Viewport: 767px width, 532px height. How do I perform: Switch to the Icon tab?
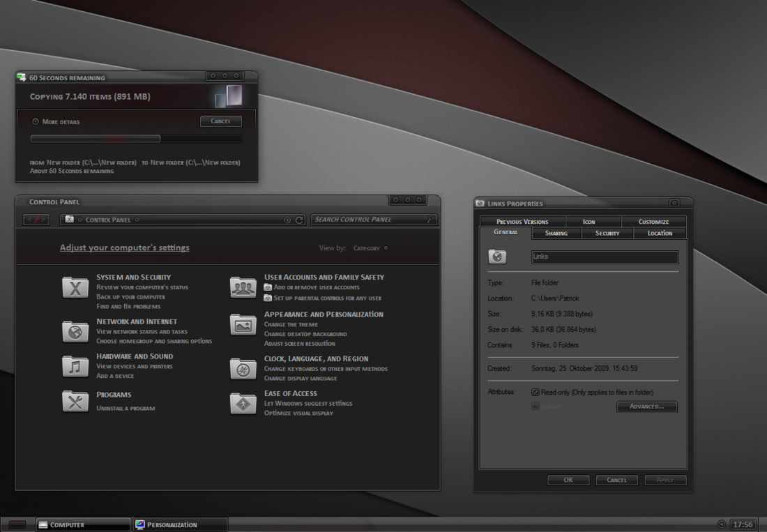(589, 222)
